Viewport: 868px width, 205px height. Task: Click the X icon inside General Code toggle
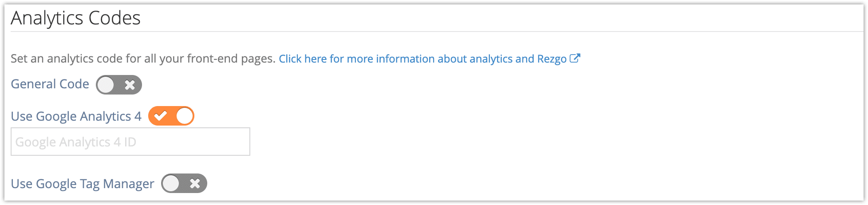pyautogui.click(x=130, y=85)
